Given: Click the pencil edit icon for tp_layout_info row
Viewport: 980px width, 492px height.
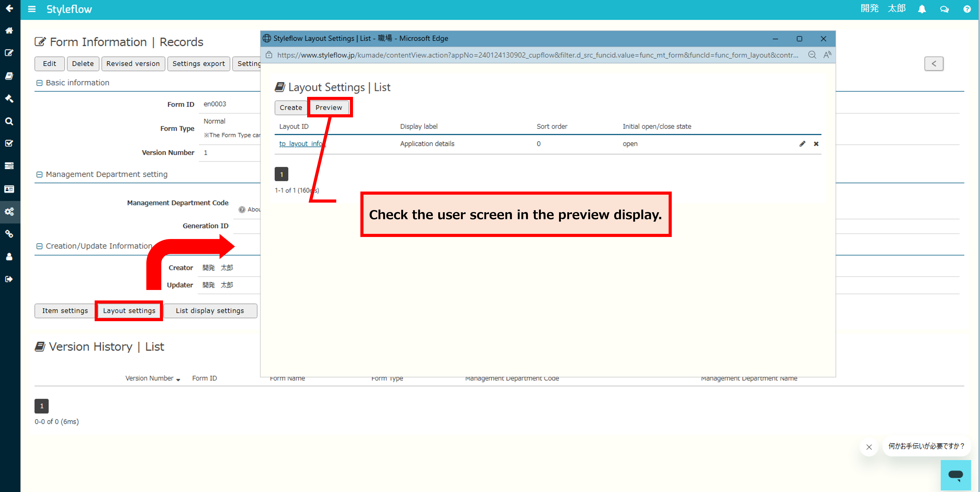Looking at the screenshot, I should (802, 144).
